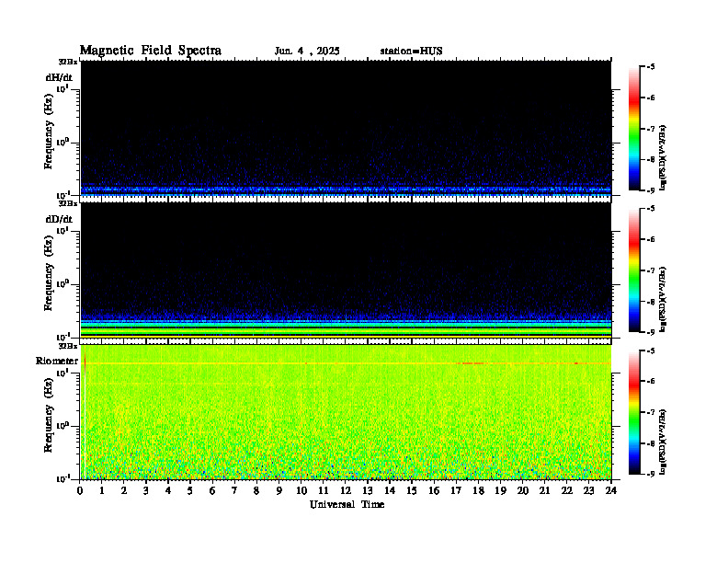Screen dimensions: 728x563
Task: Click hour tick label "1" on the time axis
Action: pos(102,490)
